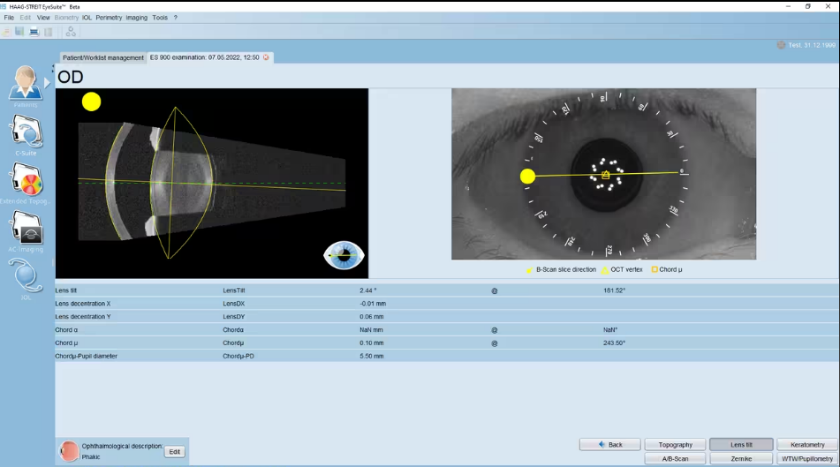This screenshot has width=840, height=467.
Task: Switch to Patient/Worklist management tab
Action: coord(103,58)
